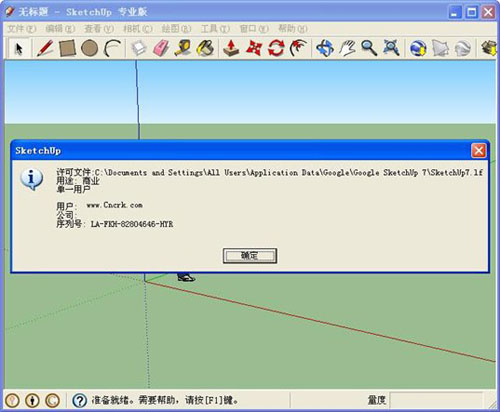The width and height of the screenshot is (500, 412).
Task: Click the www.Cncrk.com user text
Action: [114, 205]
